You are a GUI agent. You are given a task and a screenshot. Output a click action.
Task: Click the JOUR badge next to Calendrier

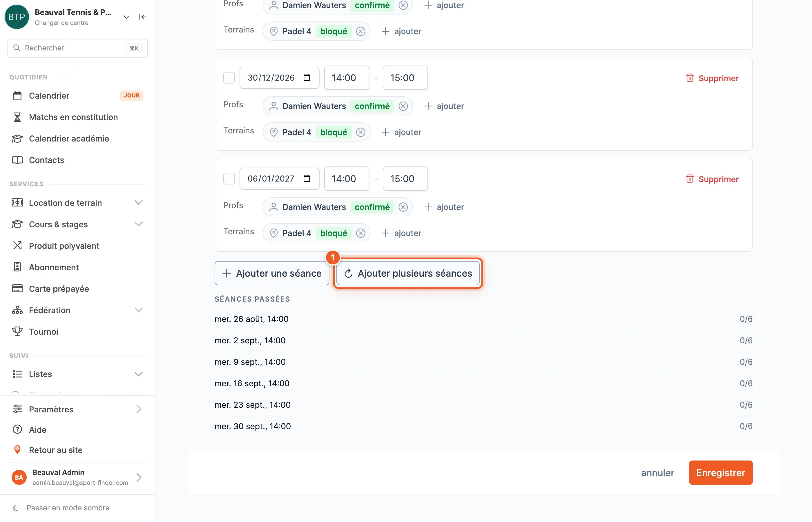131,96
